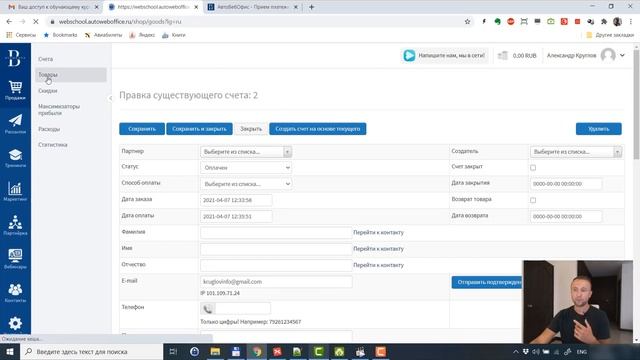
Task: Click the green Camtasia C taskbar icon
Action: 318,351
